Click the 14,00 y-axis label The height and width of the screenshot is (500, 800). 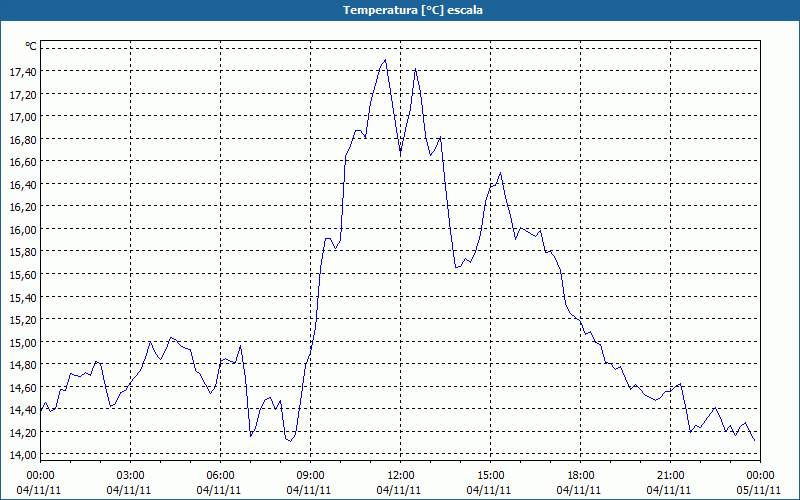(x=23, y=455)
